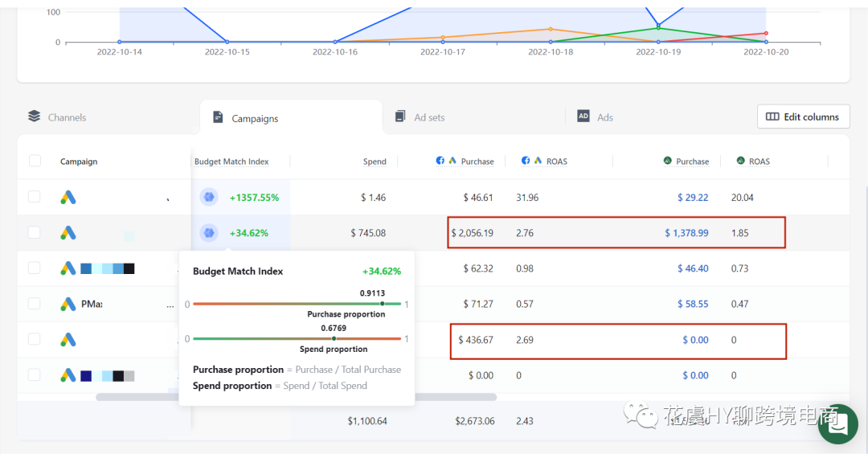
Task: Click the Ad sets copy icon
Action: [x=400, y=117]
